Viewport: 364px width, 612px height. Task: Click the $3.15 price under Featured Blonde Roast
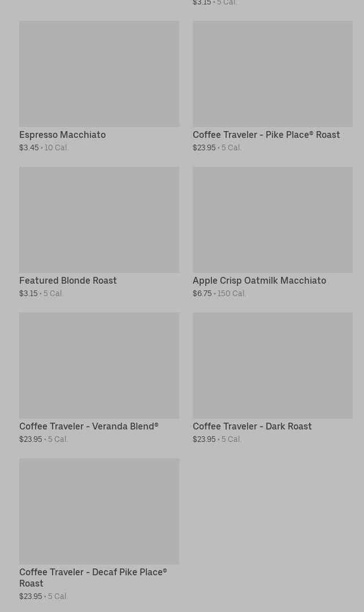pyautogui.click(x=28, y=293)
